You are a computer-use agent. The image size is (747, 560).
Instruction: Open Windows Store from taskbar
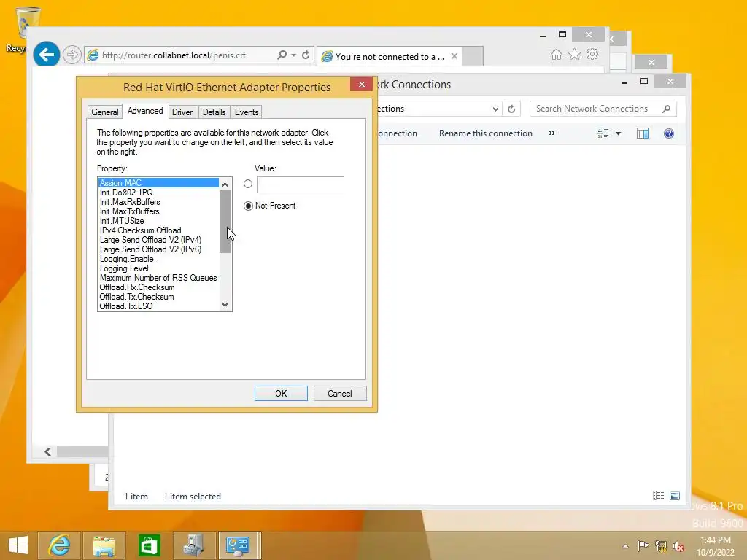pos(149,545)
